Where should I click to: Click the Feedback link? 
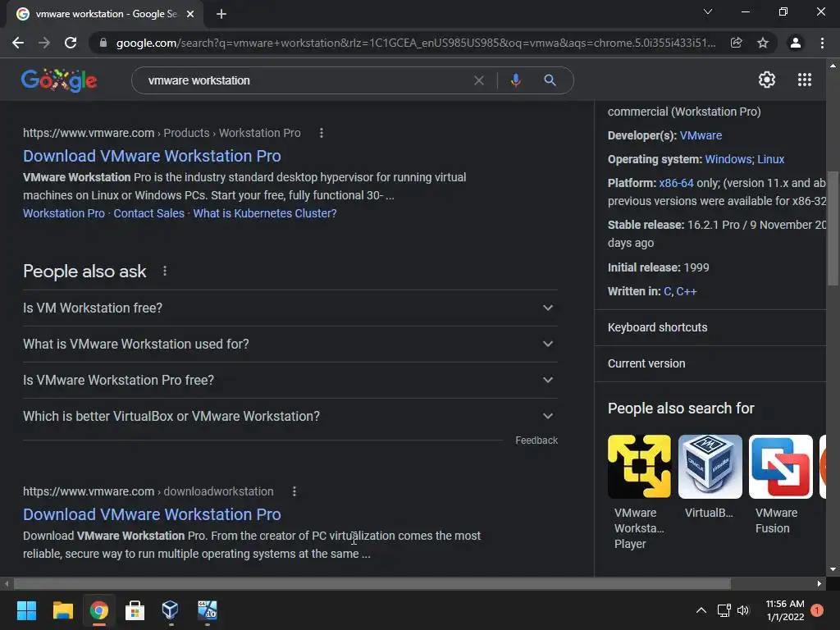tap(536, 441)
